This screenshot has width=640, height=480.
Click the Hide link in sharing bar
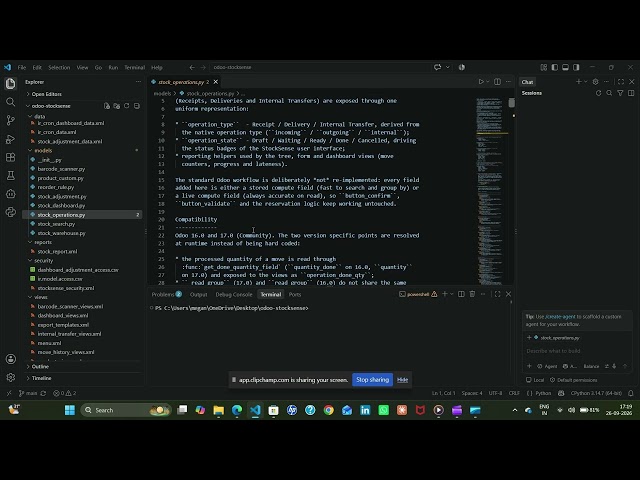tap(402, 380)
